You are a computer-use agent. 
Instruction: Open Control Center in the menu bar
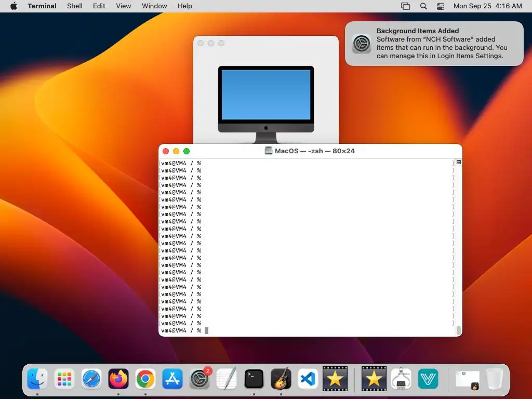pos(441,6)
